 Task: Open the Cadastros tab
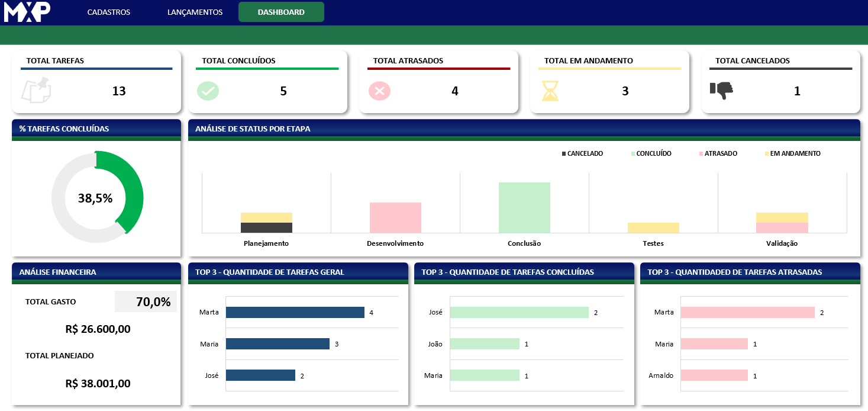pyautogui.click(x=108, y=12)
